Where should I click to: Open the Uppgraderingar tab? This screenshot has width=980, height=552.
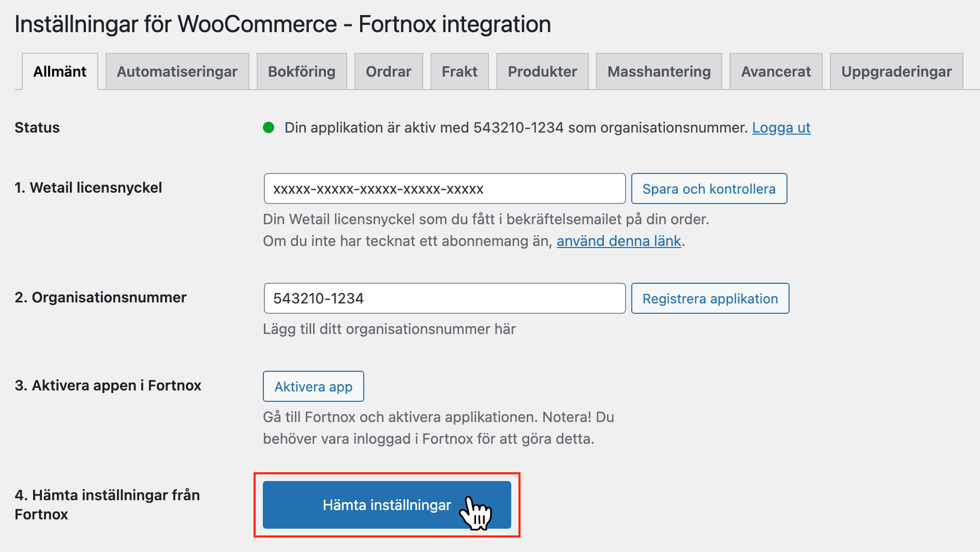[896, 71]
